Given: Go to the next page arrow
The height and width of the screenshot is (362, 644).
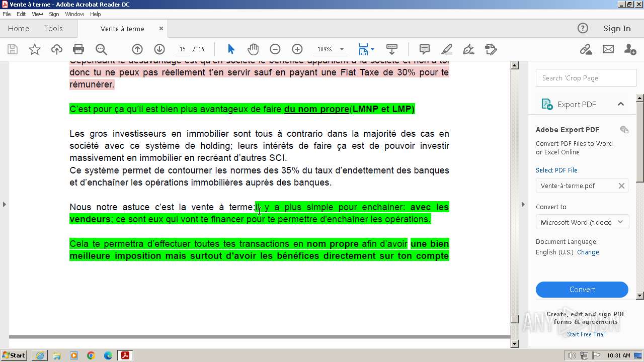Looking at the screenshot, I should coord(159,49).
